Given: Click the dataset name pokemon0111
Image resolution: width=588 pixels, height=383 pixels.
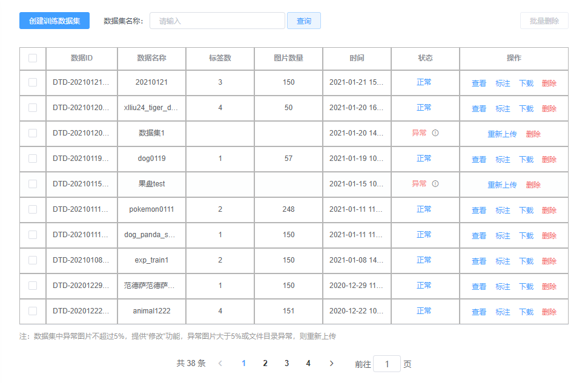Looking at the screenshot, I should click(151, 209).
